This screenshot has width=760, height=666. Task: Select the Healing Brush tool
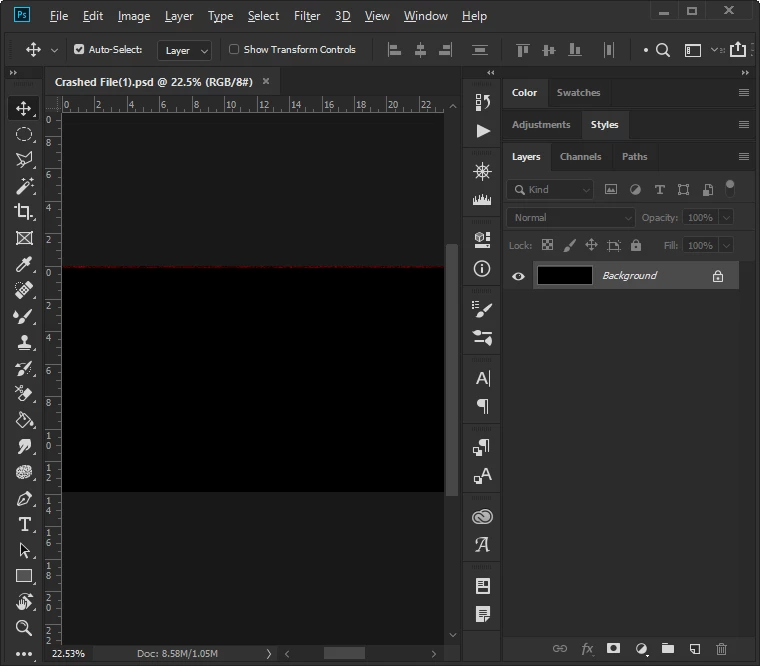(23, 290)
